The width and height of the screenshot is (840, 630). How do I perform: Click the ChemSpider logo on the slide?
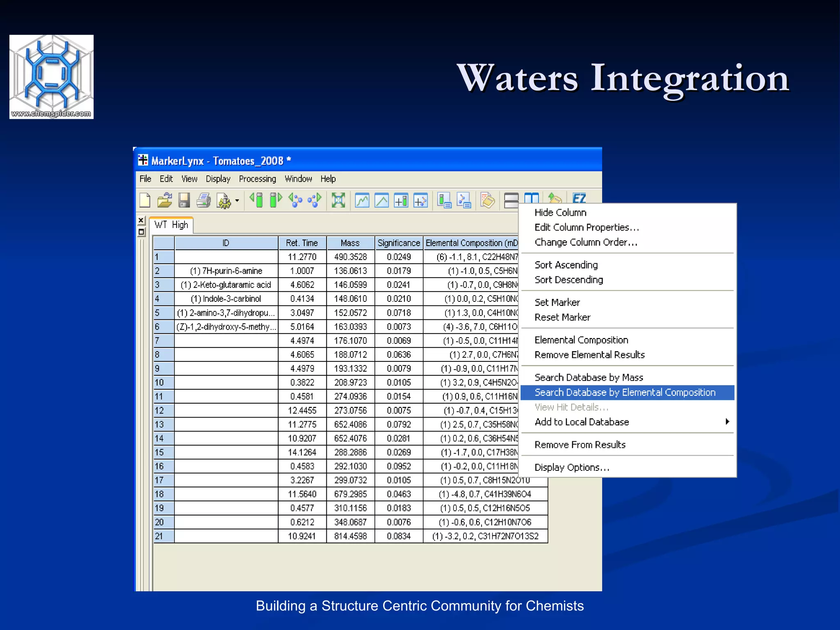[x=52, y=77]
